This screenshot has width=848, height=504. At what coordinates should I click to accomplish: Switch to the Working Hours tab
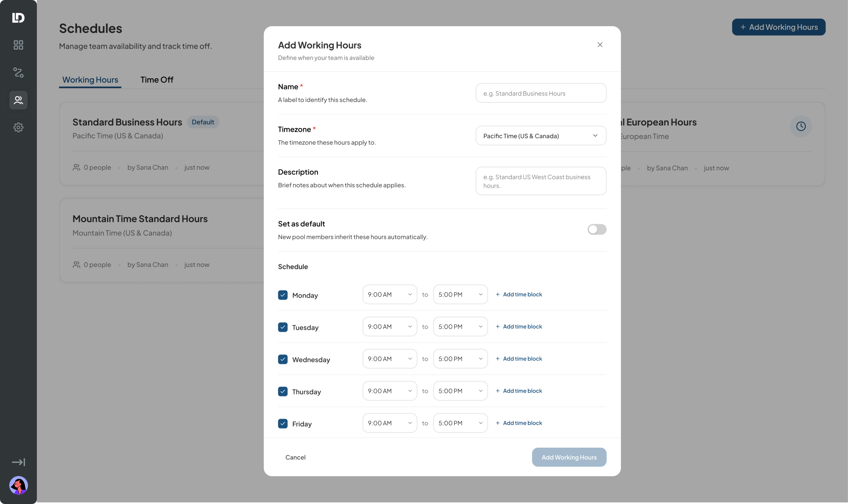point(90,80)
